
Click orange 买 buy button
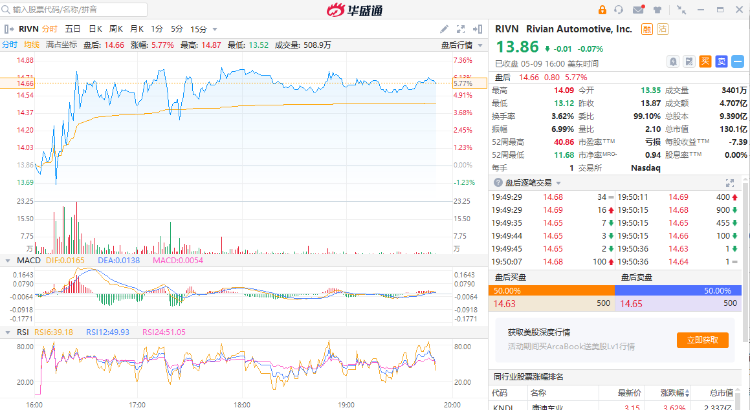pyautogui.click(x=705, y=62)
